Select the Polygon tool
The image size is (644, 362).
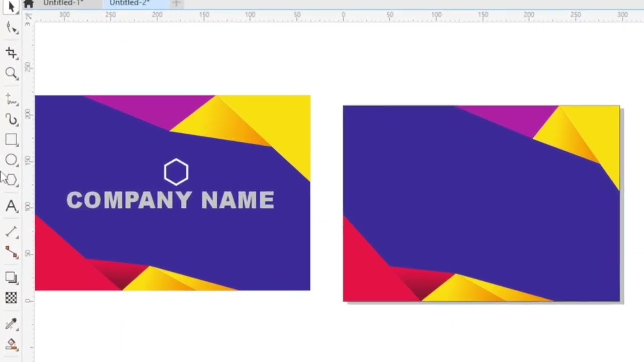(11, 179)
